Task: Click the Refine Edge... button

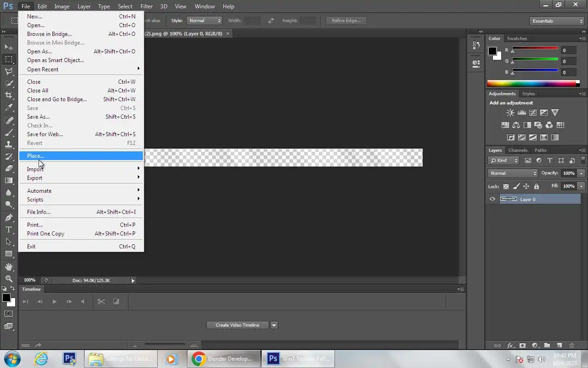Action: 346,21
